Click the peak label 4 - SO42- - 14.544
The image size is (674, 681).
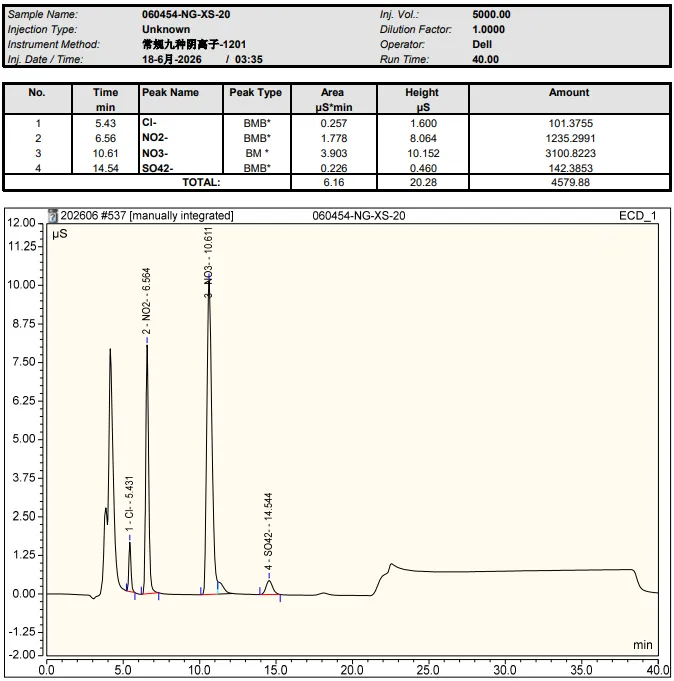[268, 531]
